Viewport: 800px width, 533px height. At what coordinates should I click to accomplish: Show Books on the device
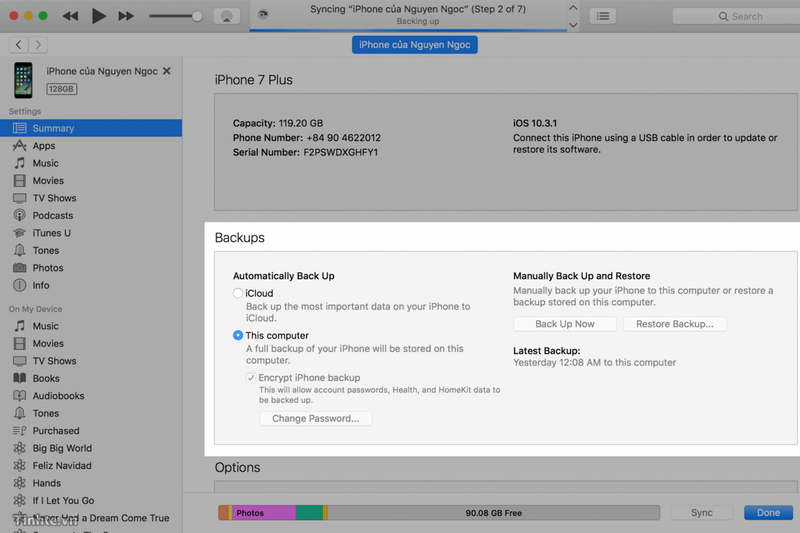91,378
